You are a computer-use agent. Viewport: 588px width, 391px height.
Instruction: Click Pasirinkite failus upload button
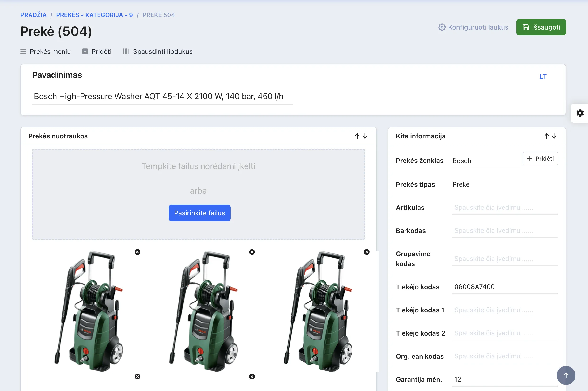coord(200,213)
